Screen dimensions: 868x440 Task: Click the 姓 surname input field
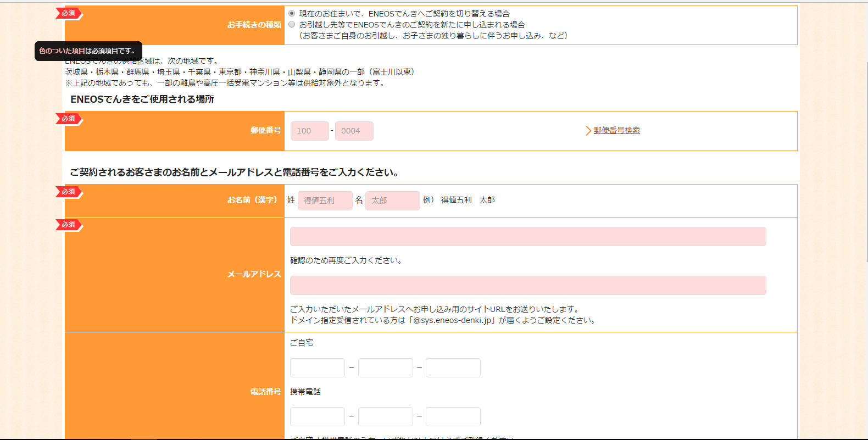coord(325,200)
